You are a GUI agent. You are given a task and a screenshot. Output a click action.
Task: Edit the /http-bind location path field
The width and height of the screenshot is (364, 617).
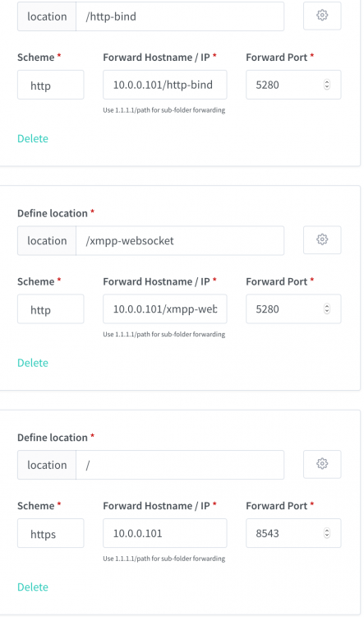coord(180,16)
